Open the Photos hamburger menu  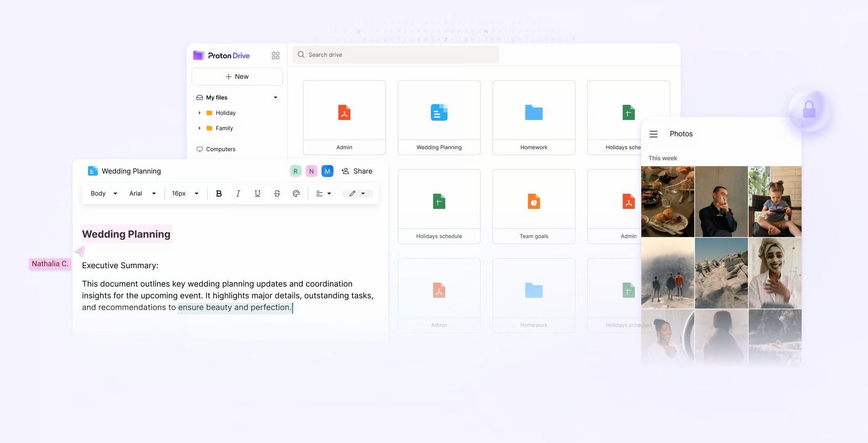[x=653, y=134]
